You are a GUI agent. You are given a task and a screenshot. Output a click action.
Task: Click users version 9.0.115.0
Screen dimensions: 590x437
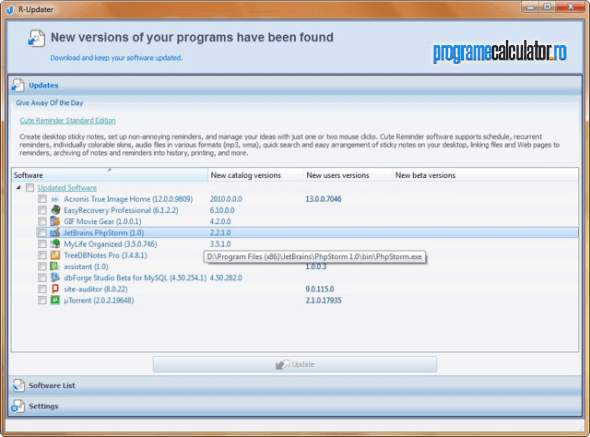319,289
